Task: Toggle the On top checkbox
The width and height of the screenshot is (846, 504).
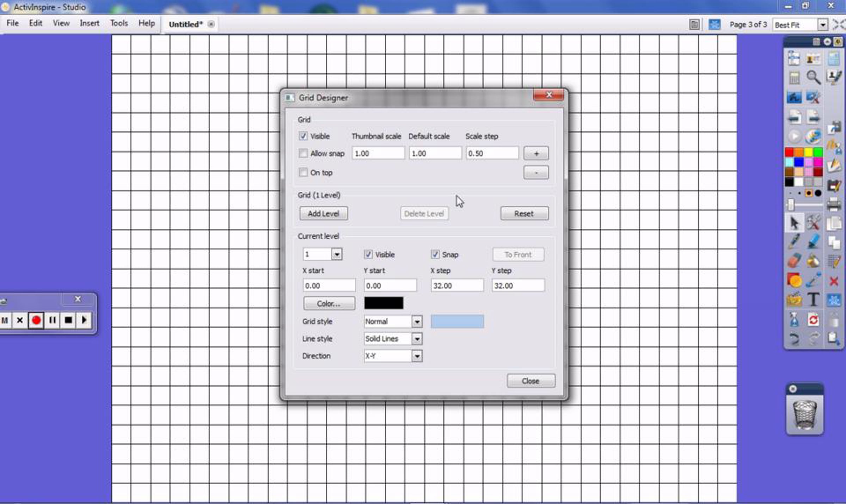Action: point(303,172)
